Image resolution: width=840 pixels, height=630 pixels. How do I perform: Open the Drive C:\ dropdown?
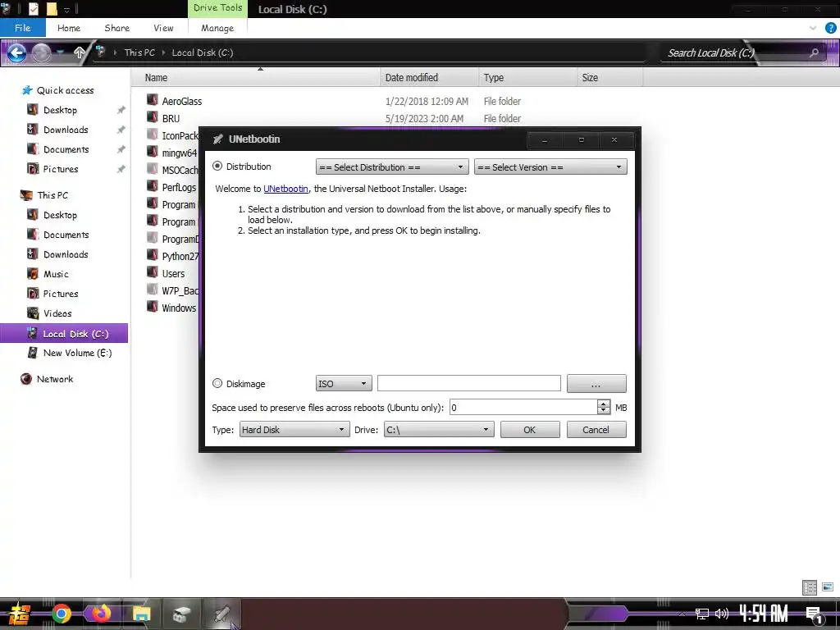439,430
